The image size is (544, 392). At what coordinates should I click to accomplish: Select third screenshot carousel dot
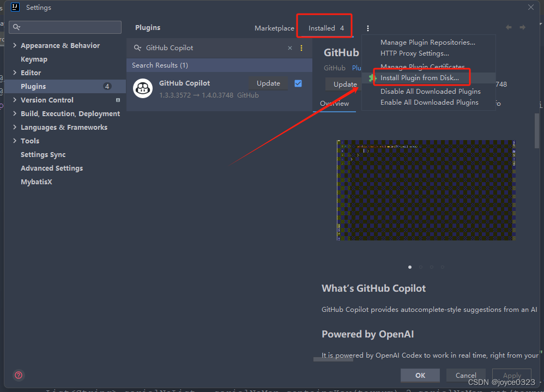(432, 267)
